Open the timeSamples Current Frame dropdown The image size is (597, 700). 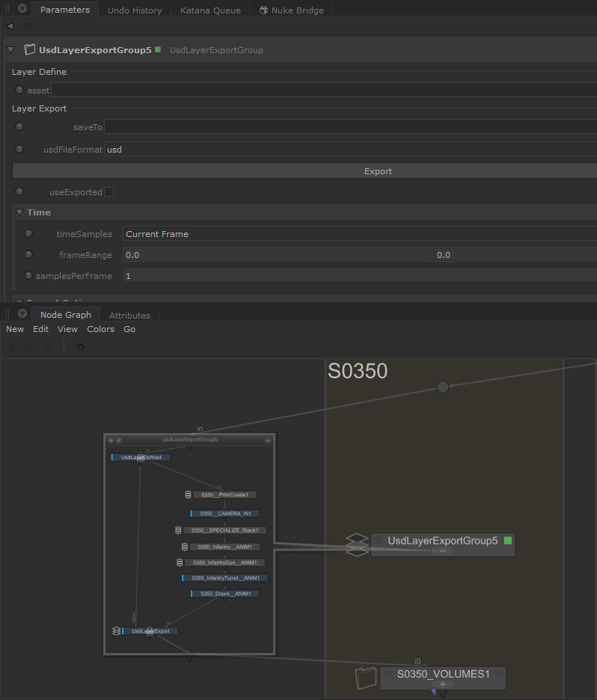(x=359, y=234)
